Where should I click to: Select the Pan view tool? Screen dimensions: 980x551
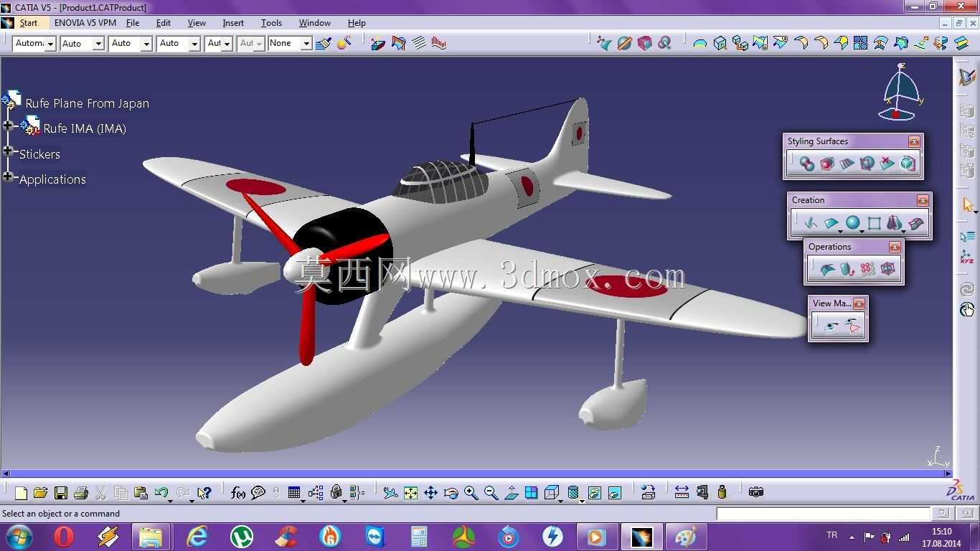430,493
